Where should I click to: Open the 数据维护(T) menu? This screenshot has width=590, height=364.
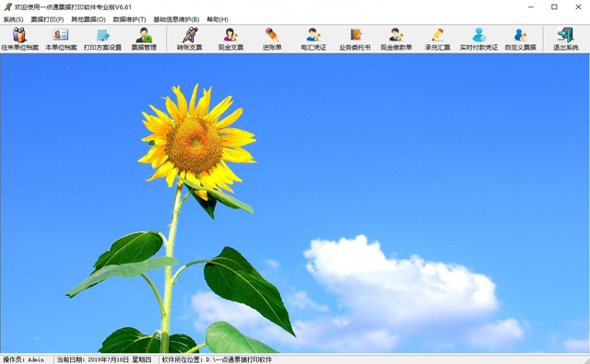pyautogui.click(x=129, y=19)
